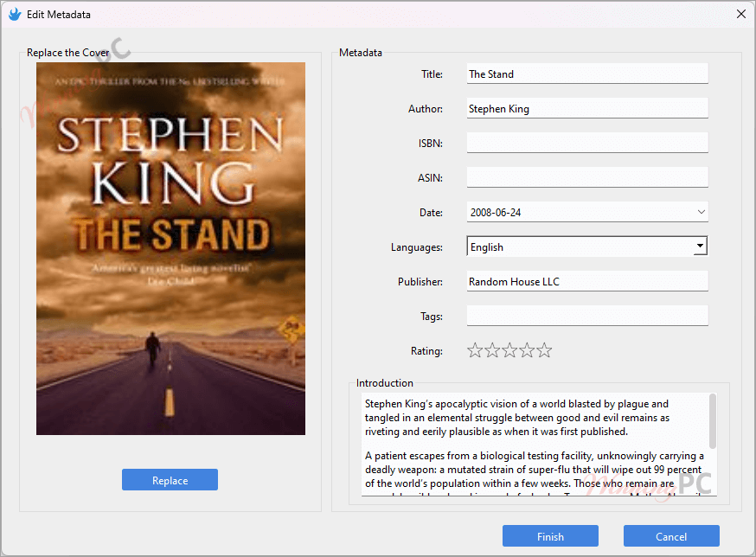Click the Author: label

tap(426, 109)
